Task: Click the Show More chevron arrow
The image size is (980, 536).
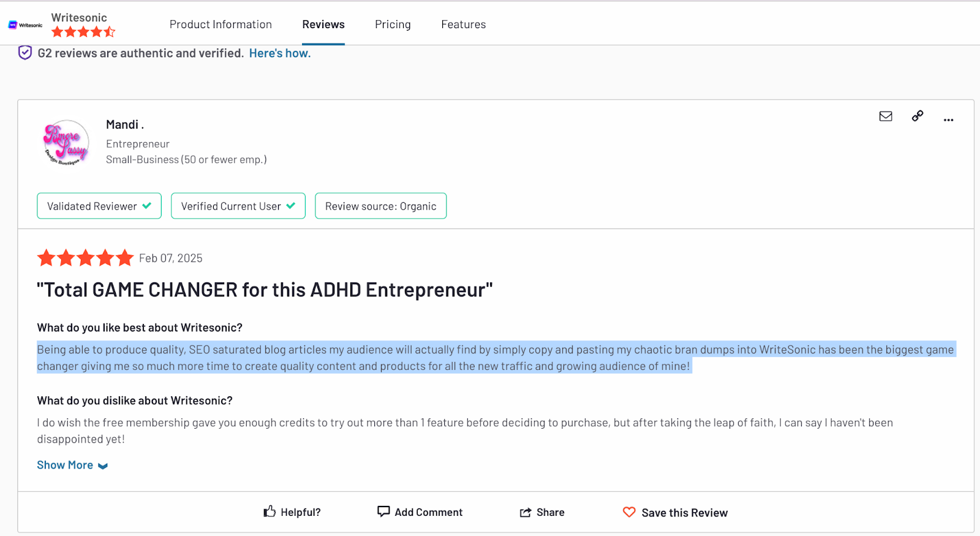Action: tap(103, 466)
